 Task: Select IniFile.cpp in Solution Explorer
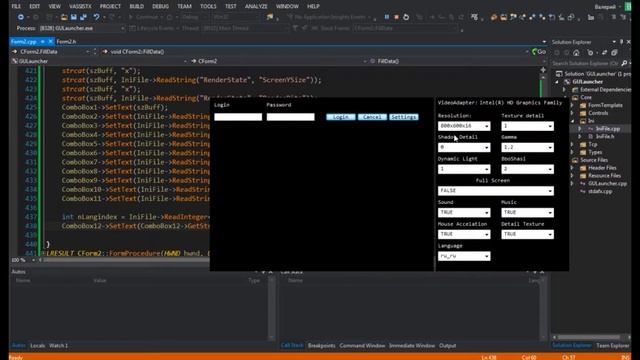tap(607, 129)
